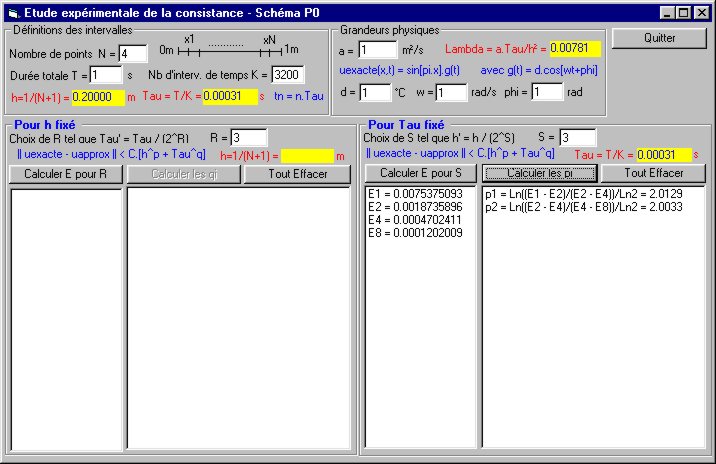Viewport: 716px width, 464px height.
Task: Click the 0m–1m interval diagram
Action: (x=229, y=47)
